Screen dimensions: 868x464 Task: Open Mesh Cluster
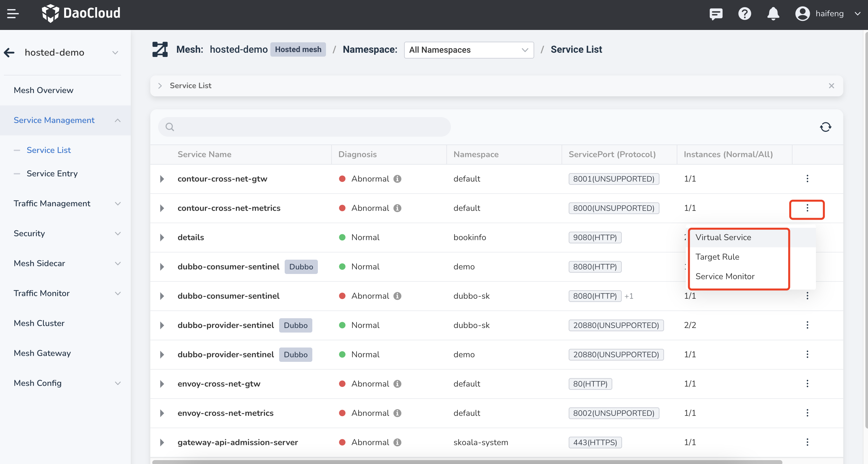point(39,323)
